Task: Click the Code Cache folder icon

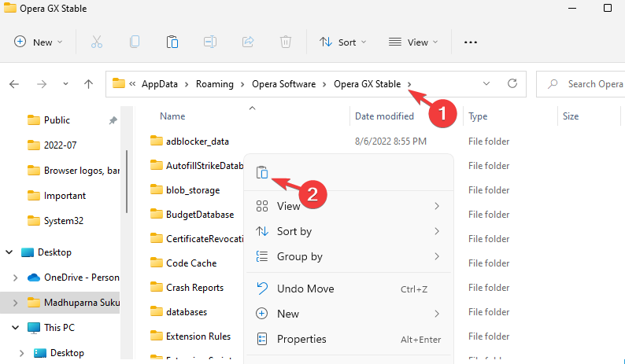Action: 157,263
